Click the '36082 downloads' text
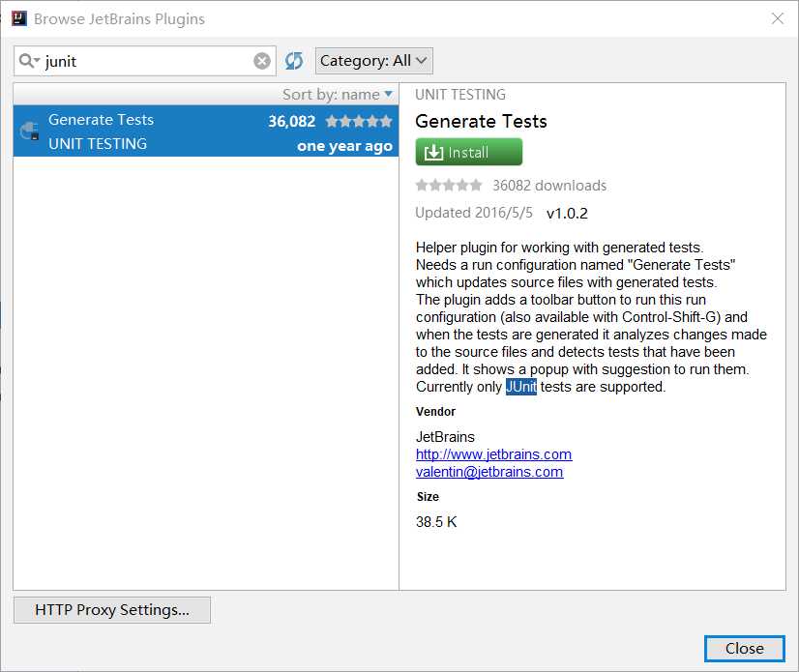 coord(549,186)
